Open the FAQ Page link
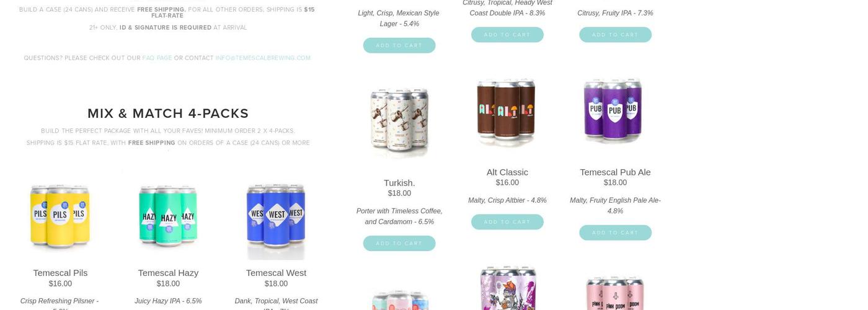This screenshot has width=868, height=310. coord(157,58)
